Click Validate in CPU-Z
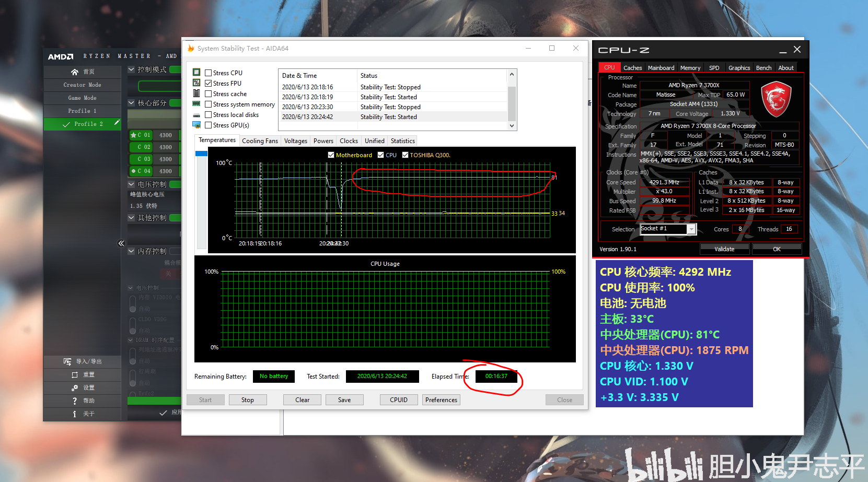Image resolution: width=868 pixels, height=482 pixels. tap(724, 249)
